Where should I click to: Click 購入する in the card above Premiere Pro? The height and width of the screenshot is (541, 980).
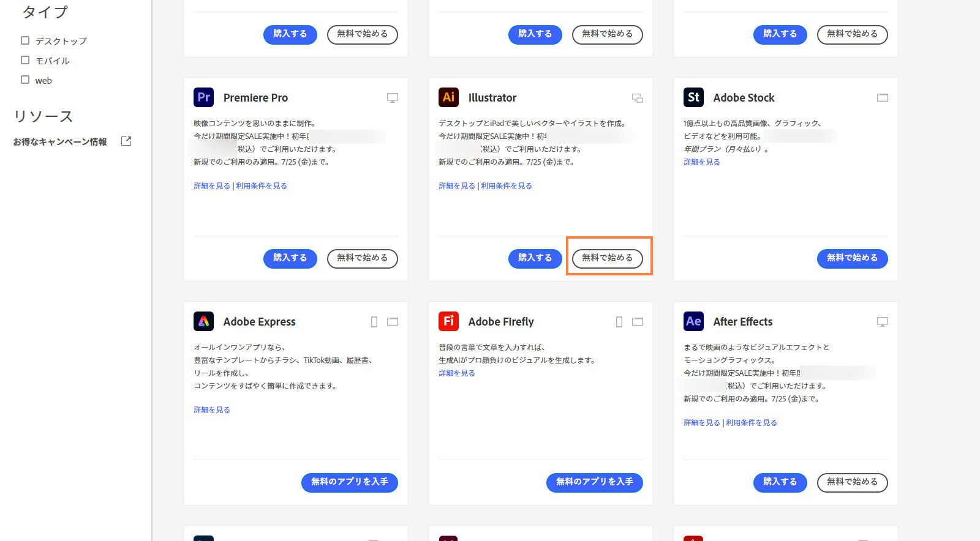click(290, 34)
